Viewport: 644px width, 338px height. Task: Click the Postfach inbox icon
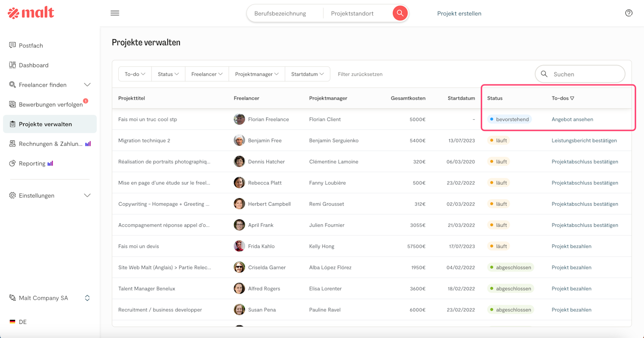[x=13, y=45]
